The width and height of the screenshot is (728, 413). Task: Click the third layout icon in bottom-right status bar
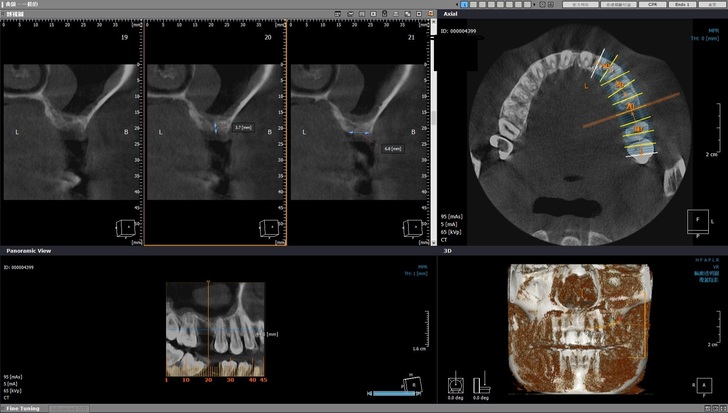coord(722,408)
